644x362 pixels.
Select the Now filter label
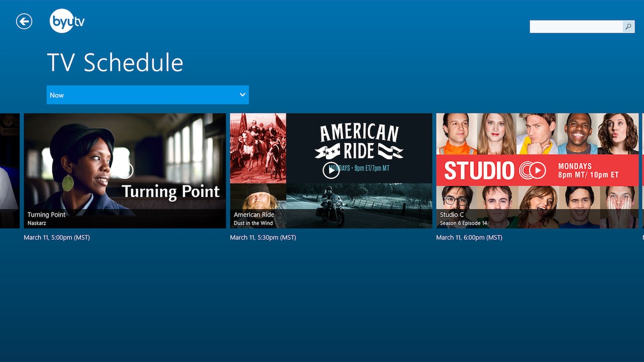pyautogui.click(x=56, y=95)
